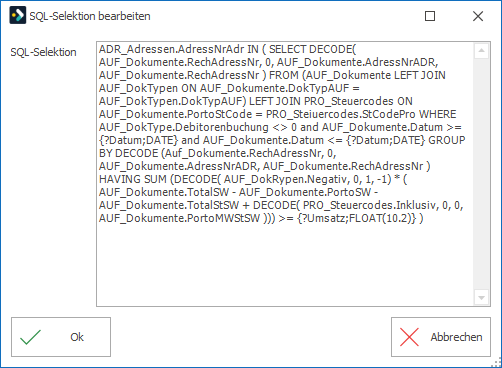Close the SQL-Selektion bearbeiten dialog

tap(478, 16)
